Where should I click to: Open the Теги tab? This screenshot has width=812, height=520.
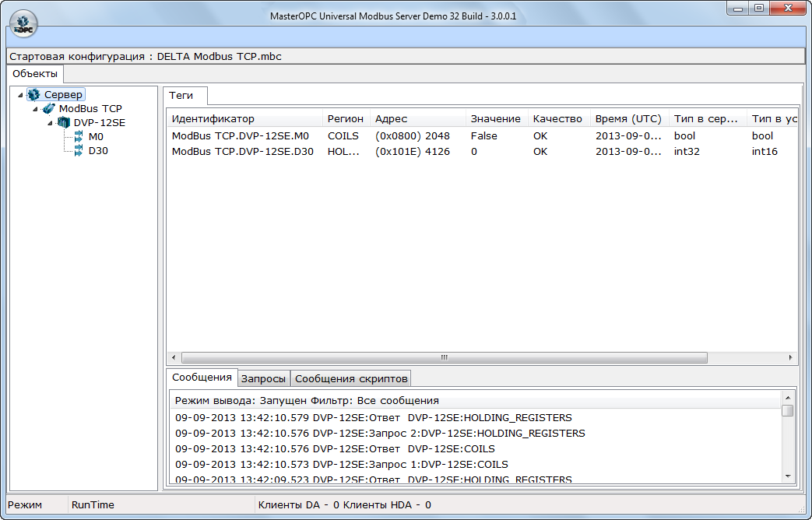coord(181,95)
